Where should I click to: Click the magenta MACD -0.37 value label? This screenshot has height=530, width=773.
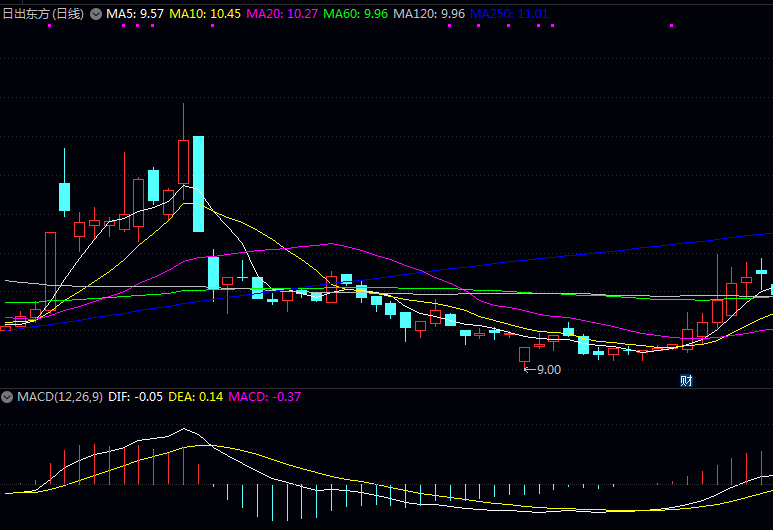coord(265,397)
